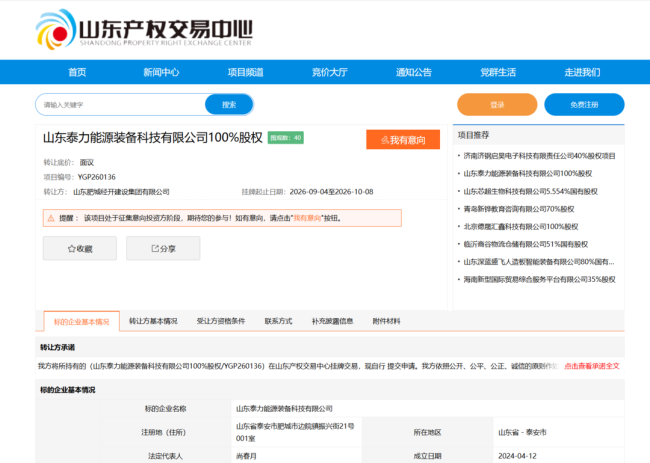Viewport: 650px width, 463px height.
Task: Focus the keyword search input field
Action: tap(121, 104)
